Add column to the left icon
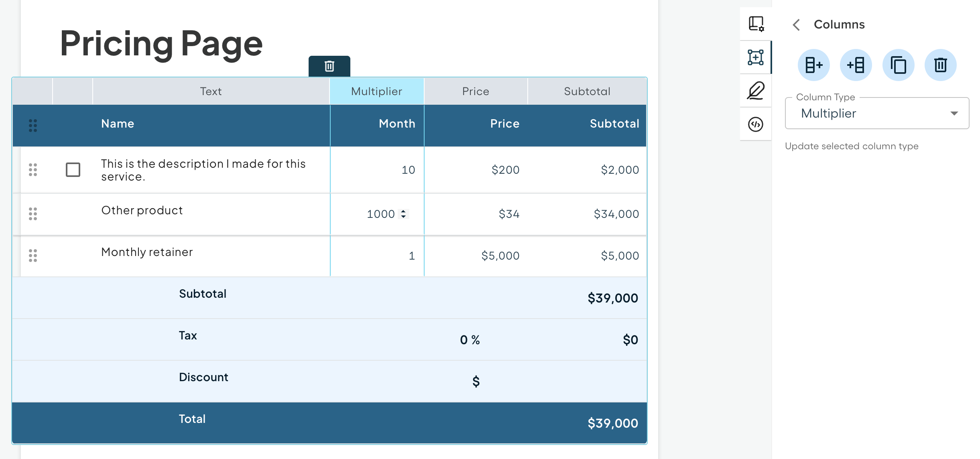Image resolution: width=980 pixels, height=459 pixels. point(856,65)
